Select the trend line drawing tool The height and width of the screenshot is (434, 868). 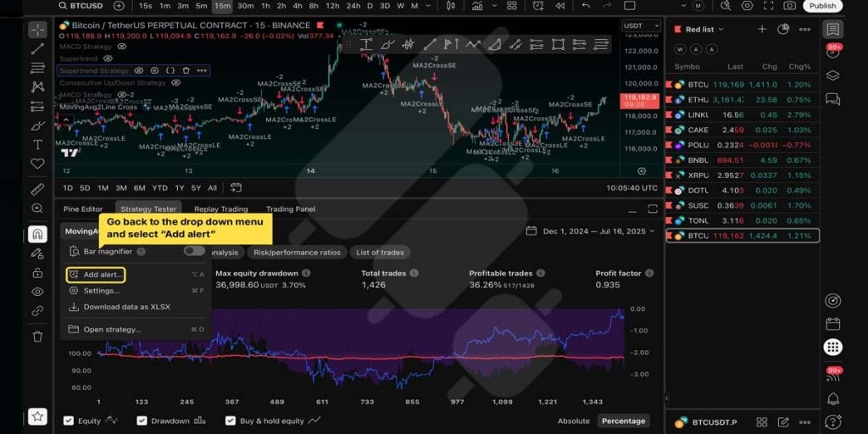coord(37,48)
